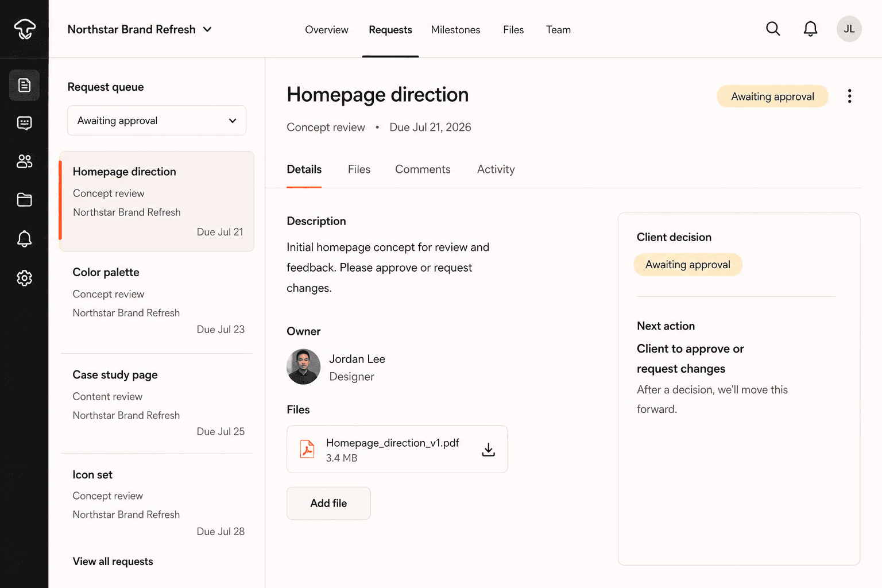
Task: Click the Homepage direction page title
Action: pyautogui.click(x=378, y=95)
